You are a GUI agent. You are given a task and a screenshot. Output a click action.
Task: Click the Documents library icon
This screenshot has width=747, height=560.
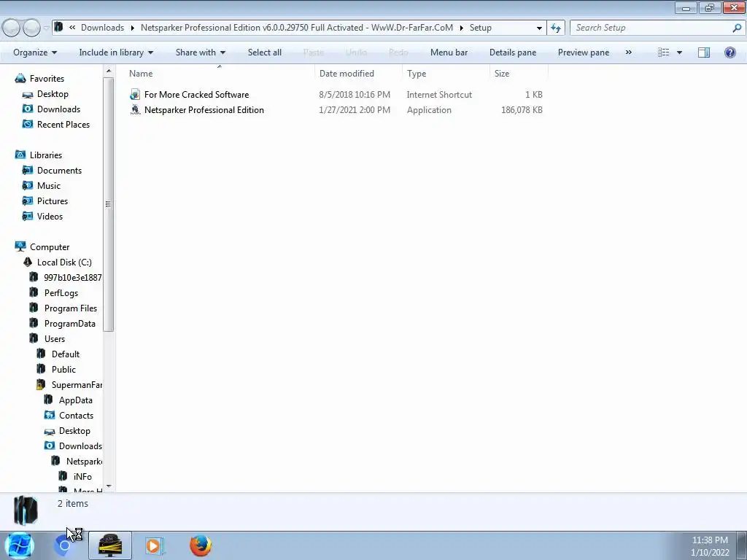pyautogui.click(x=28, y=170)
